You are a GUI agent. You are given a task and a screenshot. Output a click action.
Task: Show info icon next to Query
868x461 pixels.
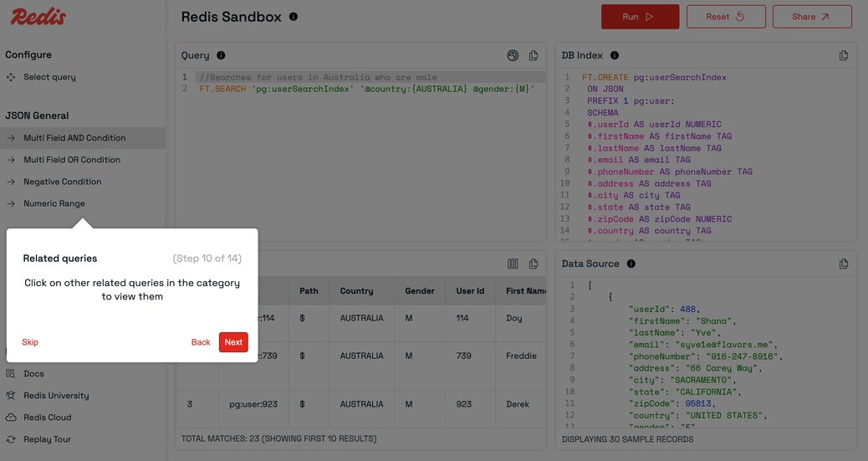[221, 55]
